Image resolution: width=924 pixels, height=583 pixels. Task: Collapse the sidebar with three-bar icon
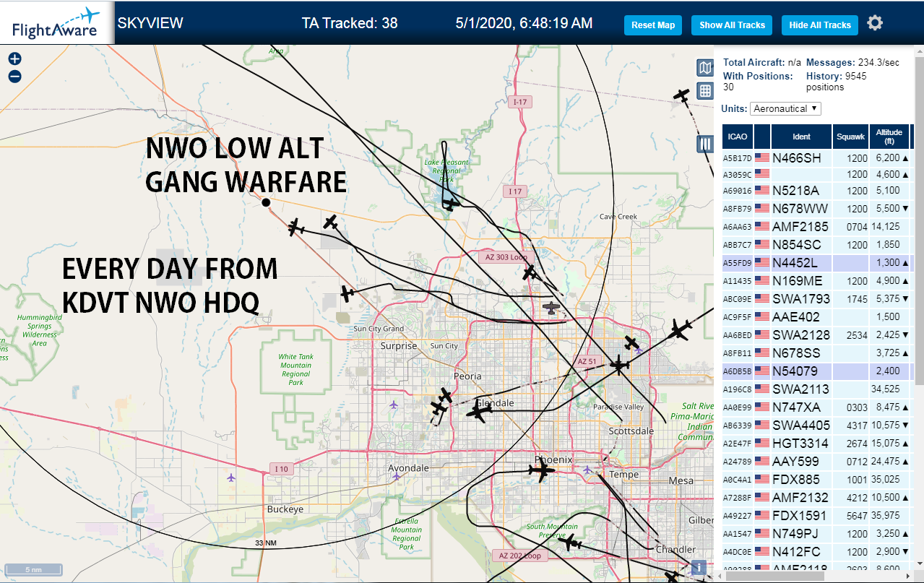pyautogui.click(x=705, y=144)
